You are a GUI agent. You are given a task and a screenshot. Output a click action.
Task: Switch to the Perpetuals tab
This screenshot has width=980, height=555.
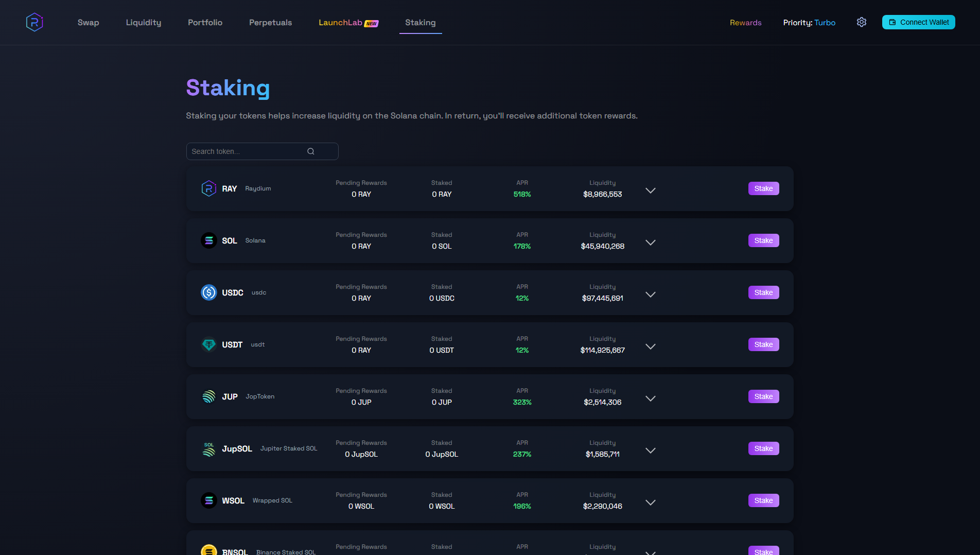tap(270, 23)
